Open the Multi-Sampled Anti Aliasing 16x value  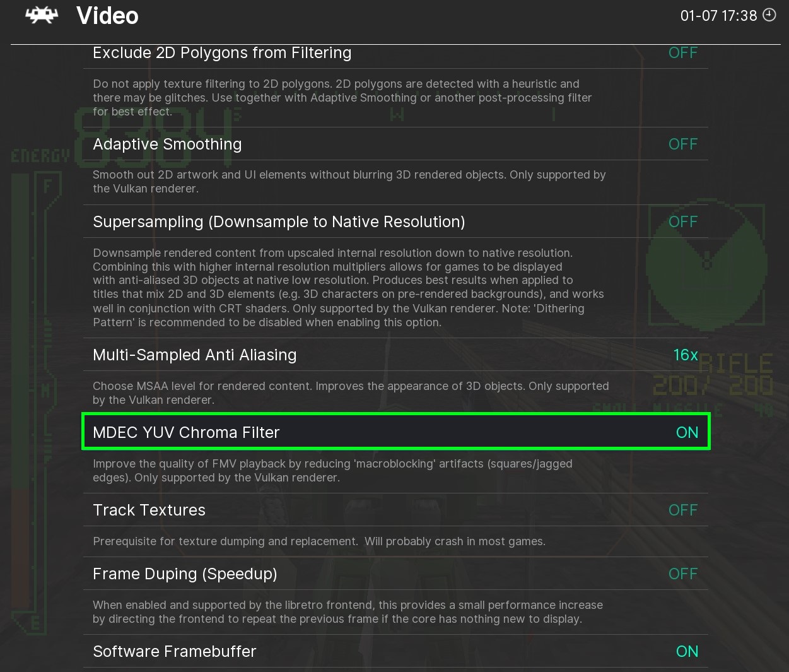(685, 355)
